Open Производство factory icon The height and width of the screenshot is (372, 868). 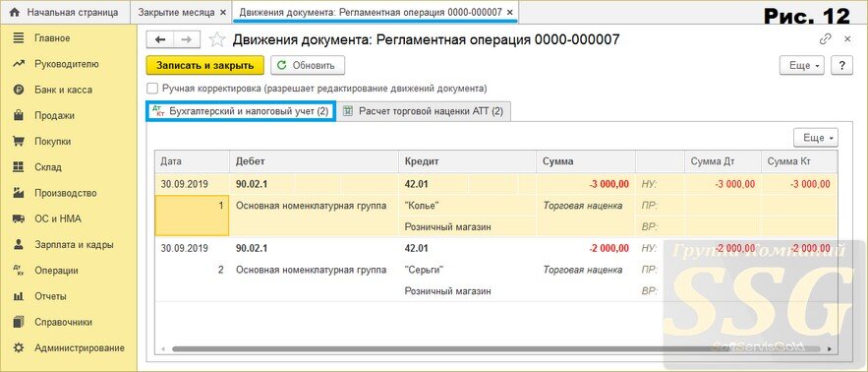[x=19, y=193]
